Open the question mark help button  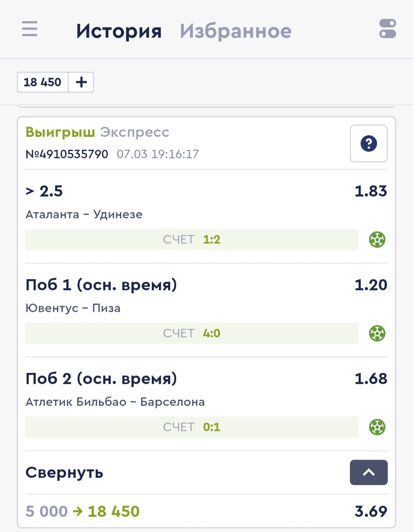369,144
